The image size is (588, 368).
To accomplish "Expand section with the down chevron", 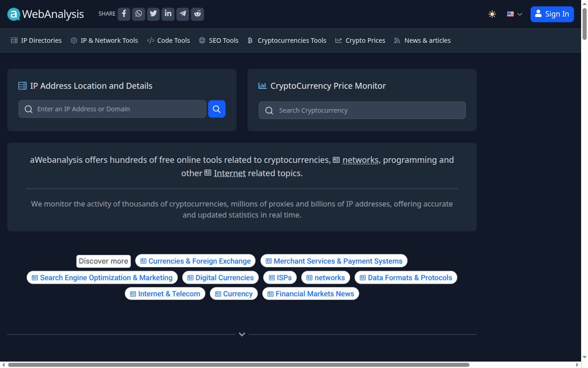I will 242,334.
